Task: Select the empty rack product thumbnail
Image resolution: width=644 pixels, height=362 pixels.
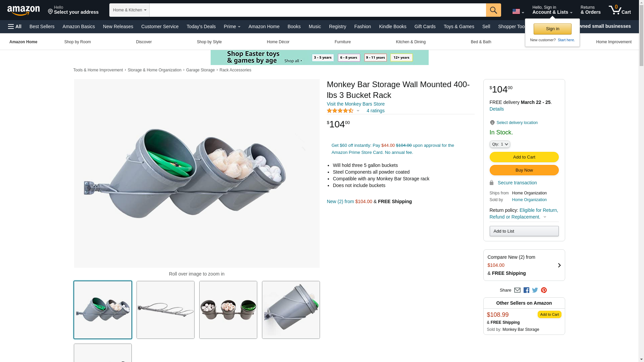Action: (165, 310)
